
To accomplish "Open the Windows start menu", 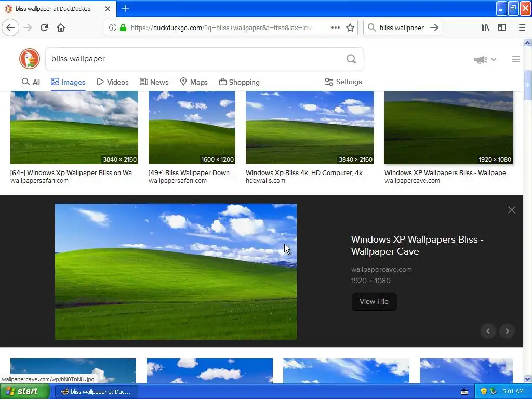I will point(25,391).
